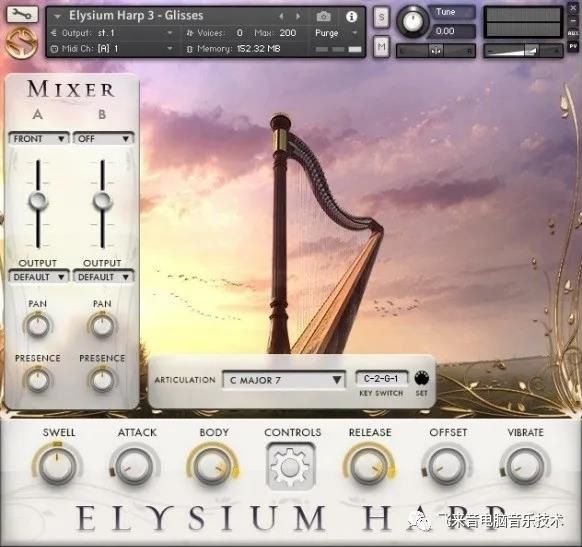Screen dimensions: 582x547
Task: Click the Max voices value 200
Action: click(288, 33)
